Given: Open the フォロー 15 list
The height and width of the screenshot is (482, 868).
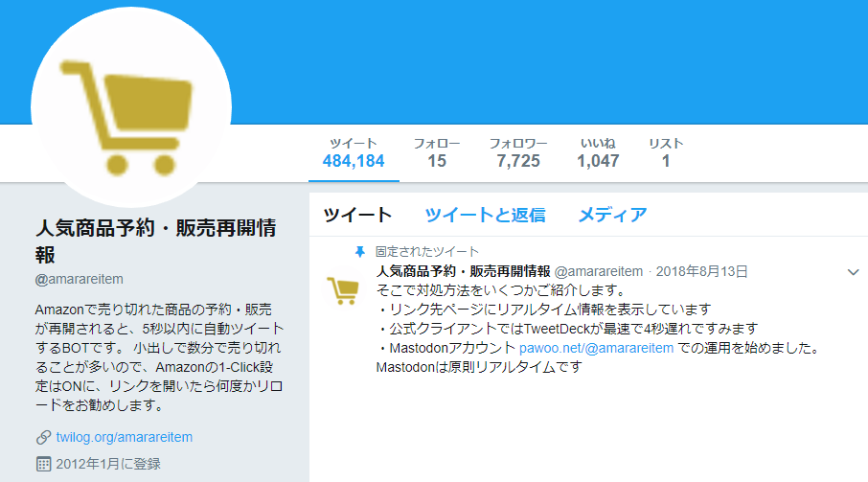Looking at the screenshot, I should (x=437, y=152).
